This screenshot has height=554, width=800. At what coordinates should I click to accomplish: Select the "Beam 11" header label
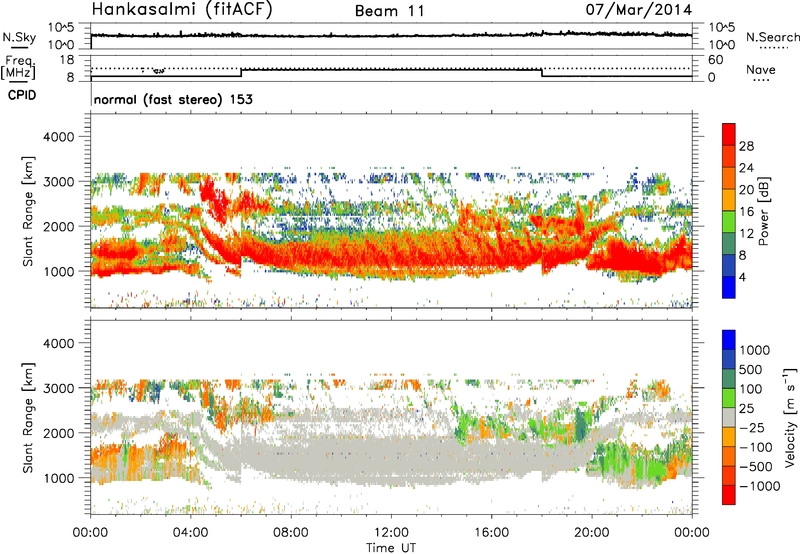389,11
